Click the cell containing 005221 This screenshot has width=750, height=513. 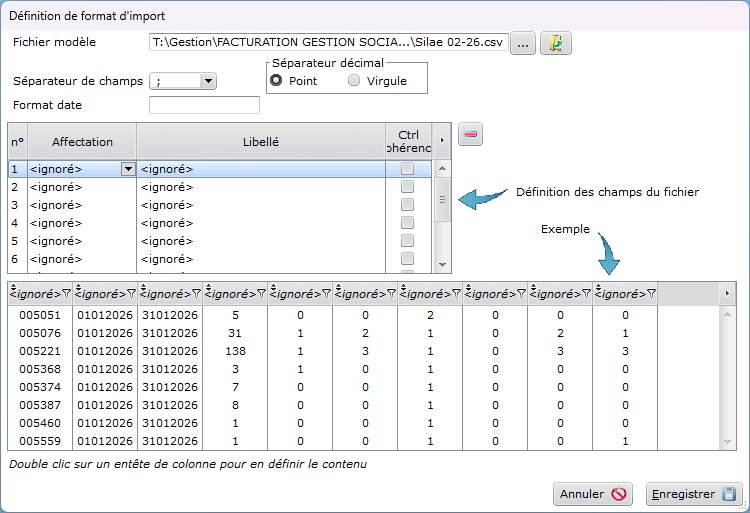click(40, 351)
